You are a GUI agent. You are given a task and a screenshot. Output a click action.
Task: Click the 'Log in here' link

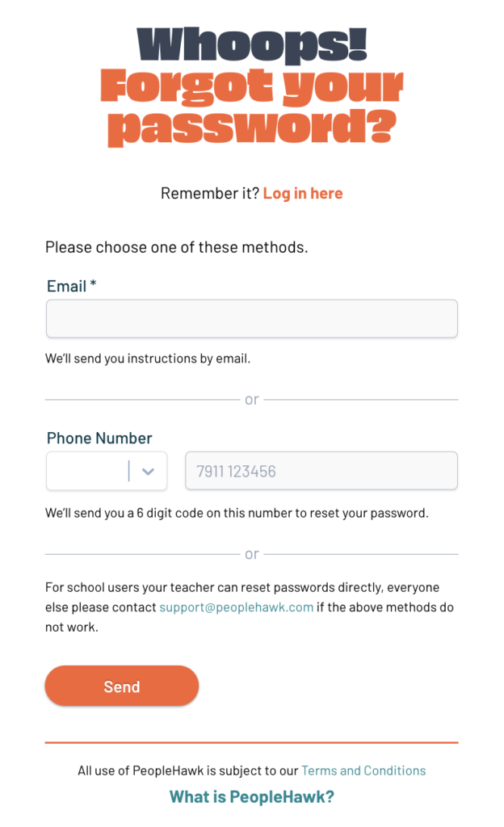(303, 194)
